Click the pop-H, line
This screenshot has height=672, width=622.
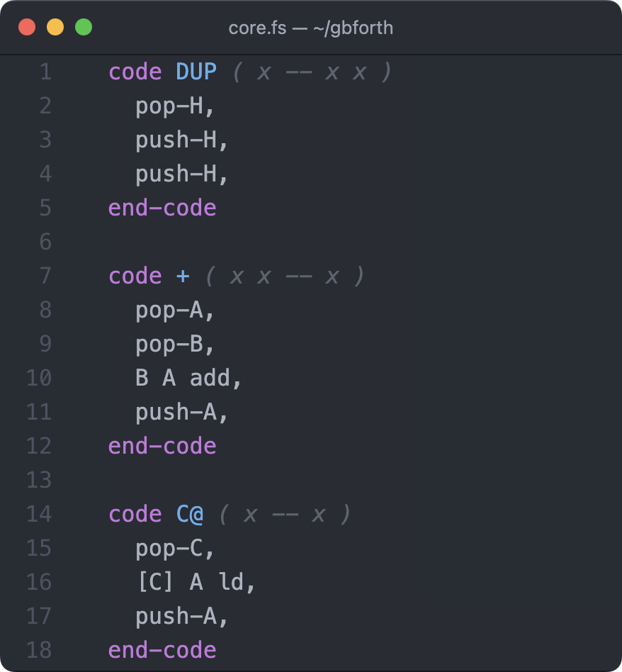click(175, 106)
